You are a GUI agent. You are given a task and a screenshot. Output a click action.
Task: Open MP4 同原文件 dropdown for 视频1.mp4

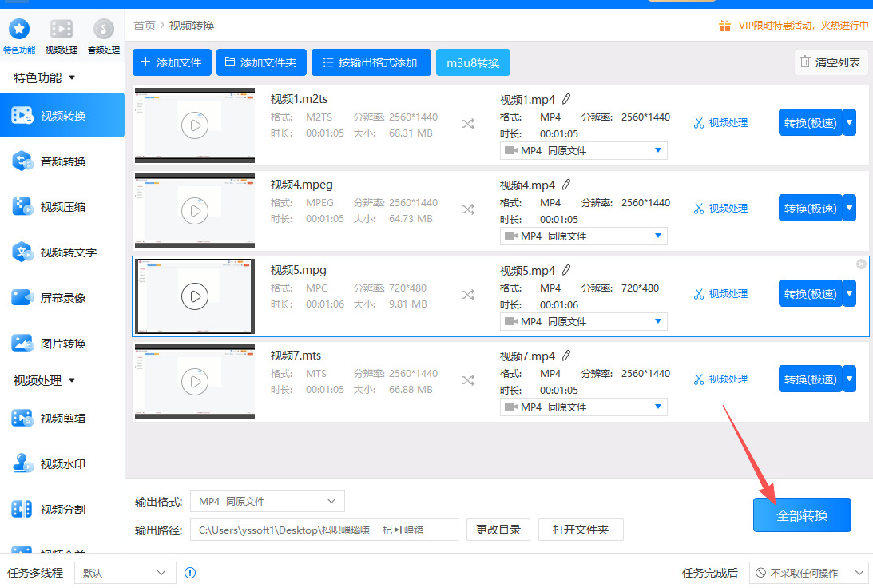click(584, 150)
